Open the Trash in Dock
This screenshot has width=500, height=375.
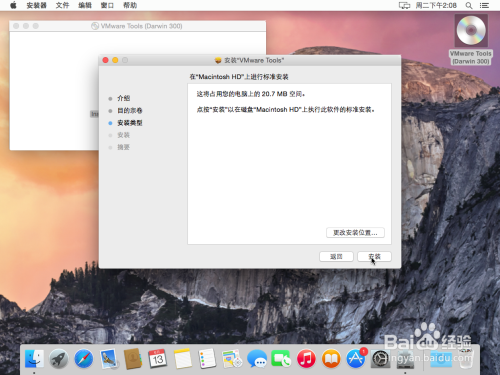[466, 359]
